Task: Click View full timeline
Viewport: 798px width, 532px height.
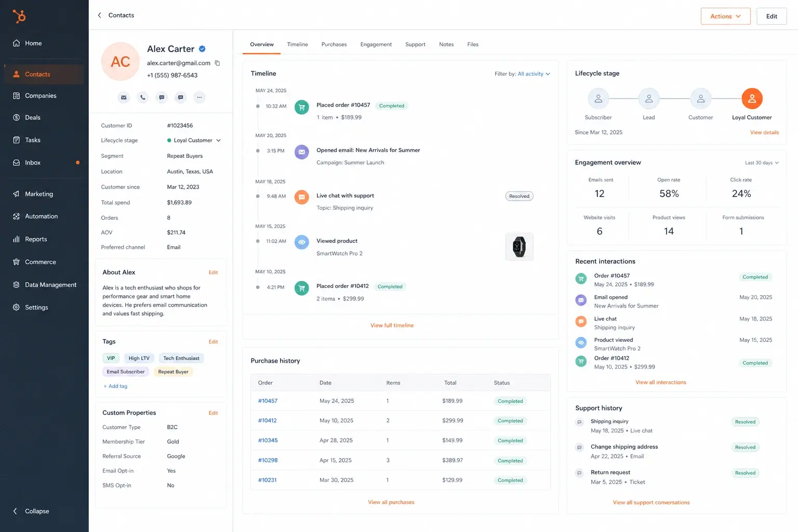Action: coord(392,325)
